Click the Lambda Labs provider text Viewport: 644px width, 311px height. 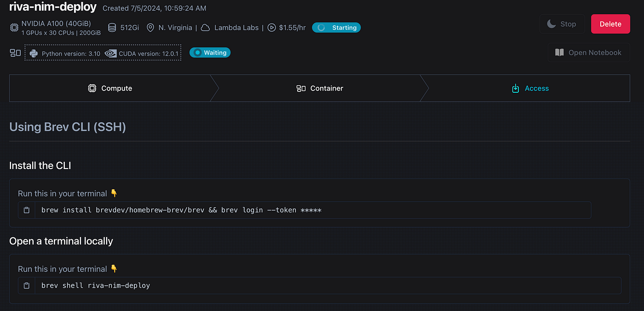point(236,28)
